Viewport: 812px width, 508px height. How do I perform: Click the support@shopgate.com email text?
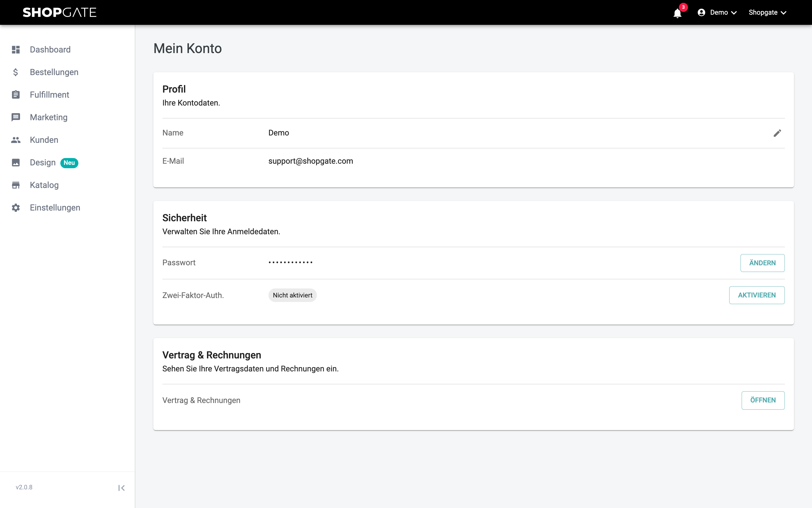pyautogui.click(x=311, y=161)
